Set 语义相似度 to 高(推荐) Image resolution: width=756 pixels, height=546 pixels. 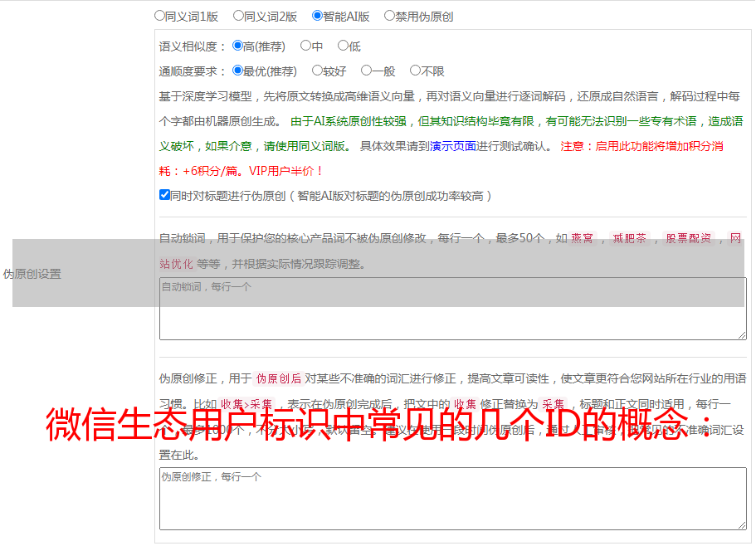point(237,46)
